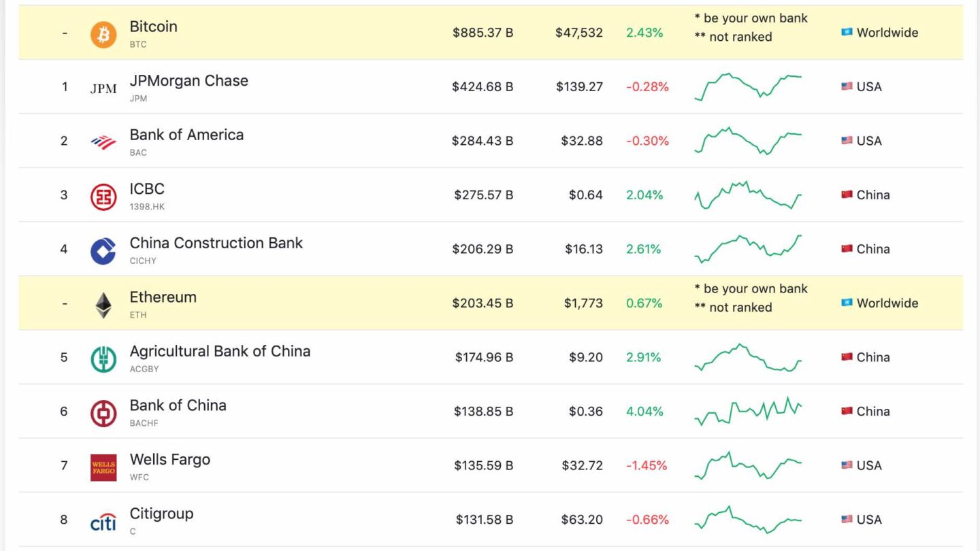Click the Agricultural Bank of China logo
The height and width of the screenshot is (551, 980).
[x=103, y=358]
